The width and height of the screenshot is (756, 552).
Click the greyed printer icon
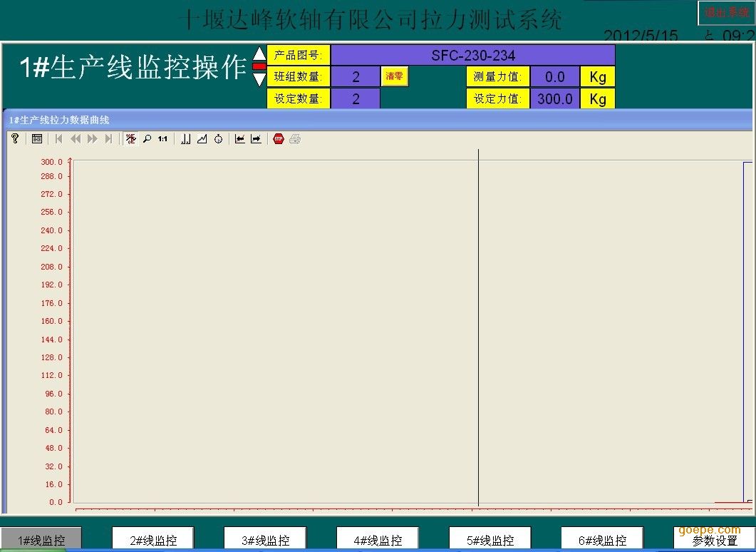click(x=295, y=139)
